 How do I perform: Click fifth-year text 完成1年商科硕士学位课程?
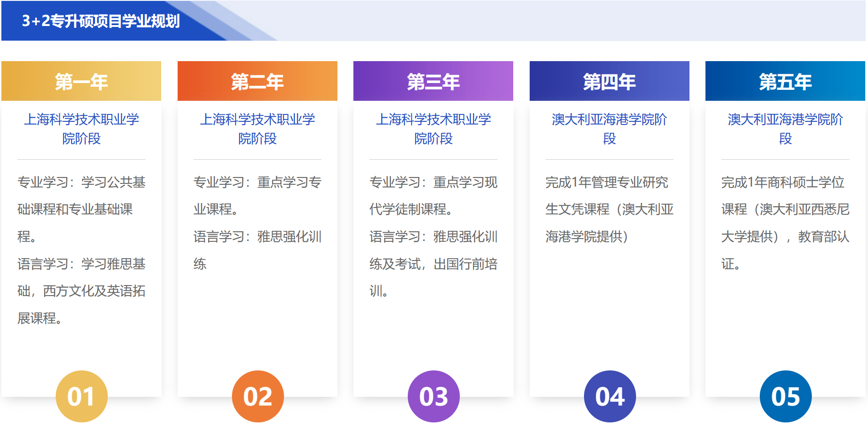pos(785,196)
